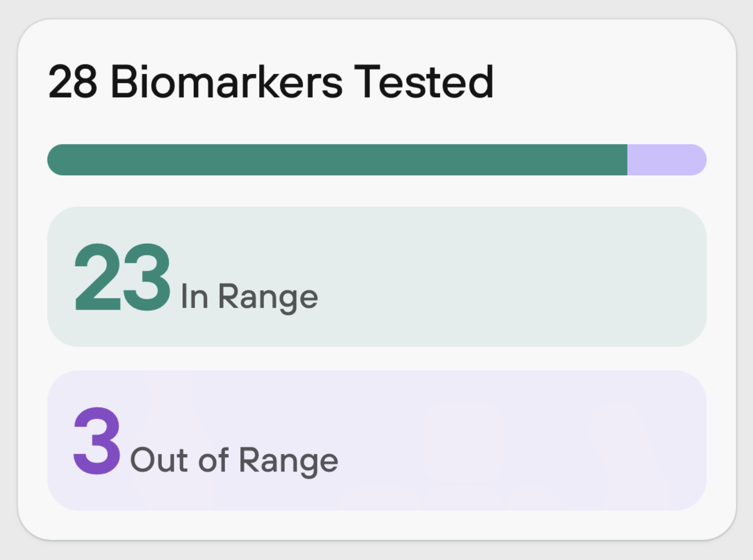Screen dimensions: 753x560
Task: Click the word "Tested" in the title
Action: [424, 81]
